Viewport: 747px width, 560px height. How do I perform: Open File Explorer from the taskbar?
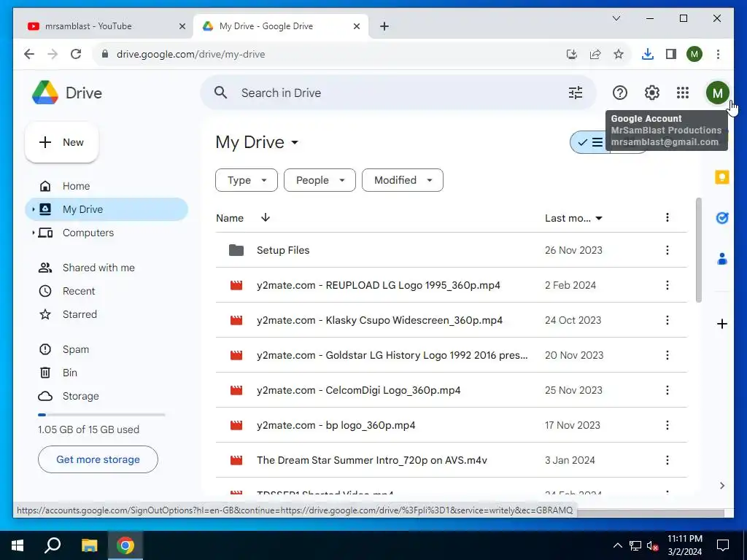(89, 545)
